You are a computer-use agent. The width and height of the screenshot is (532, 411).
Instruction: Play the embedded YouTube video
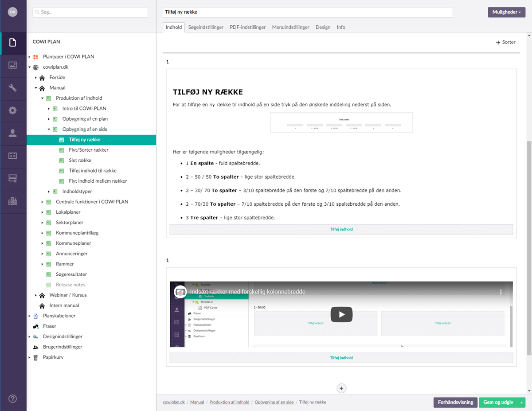tap(341, 314)
